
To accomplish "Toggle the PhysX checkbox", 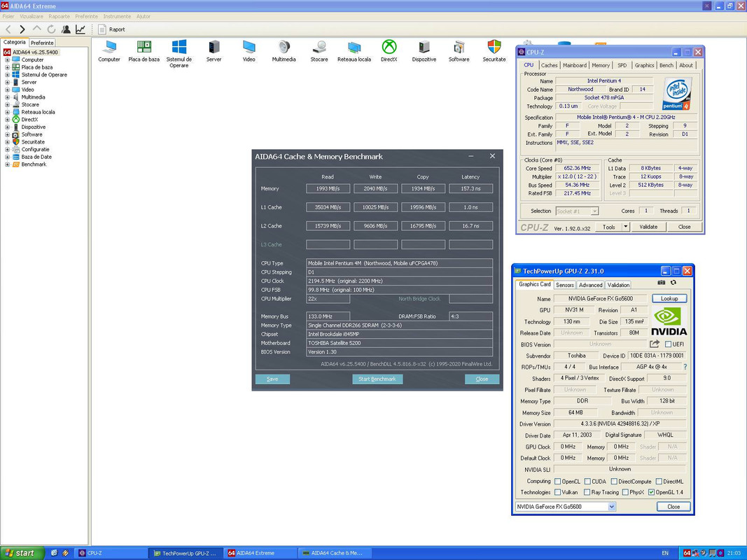I will coord(625,492).
